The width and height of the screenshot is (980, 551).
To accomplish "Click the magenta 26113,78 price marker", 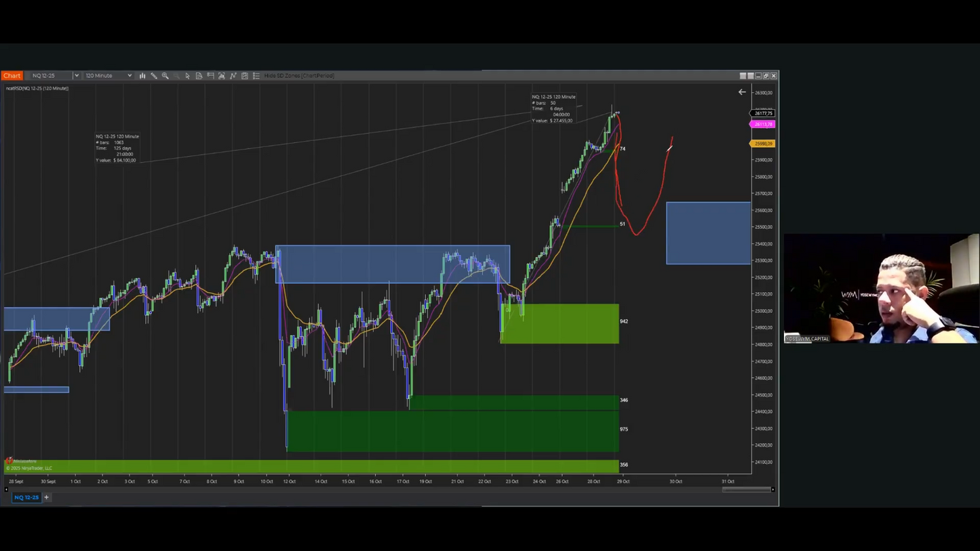I will coord(763,125).
